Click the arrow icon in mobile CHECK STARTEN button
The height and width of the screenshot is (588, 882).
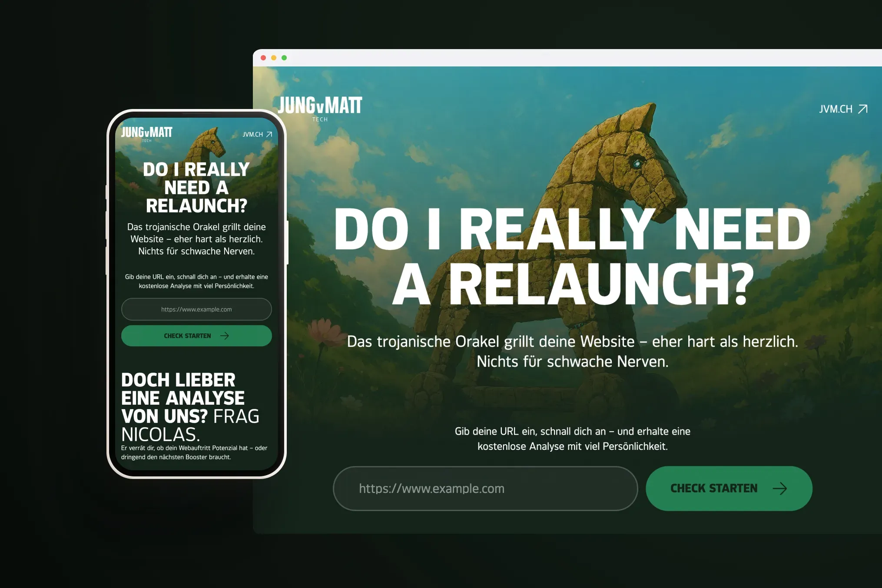click(x=224, y=335)
